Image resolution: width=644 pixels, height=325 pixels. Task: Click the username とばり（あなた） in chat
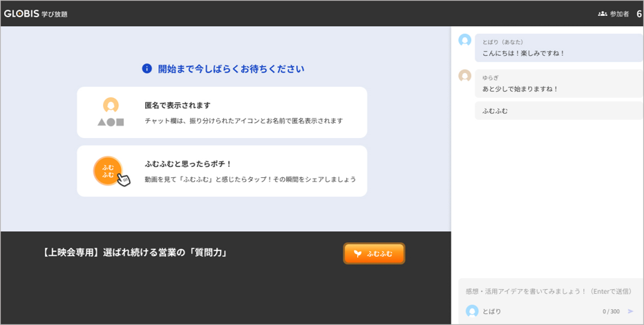503,42
